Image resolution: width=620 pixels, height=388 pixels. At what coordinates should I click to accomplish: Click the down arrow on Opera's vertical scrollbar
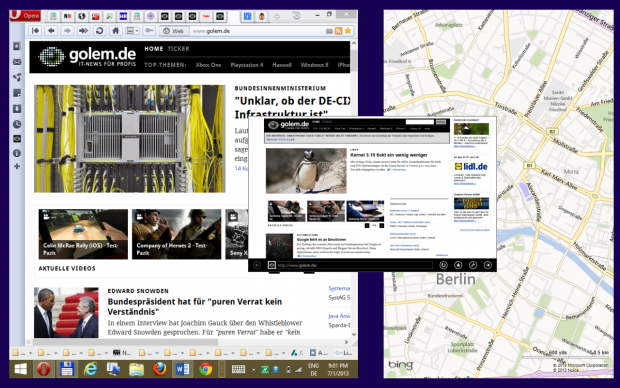pyautogui.click(x=354, y=334)
